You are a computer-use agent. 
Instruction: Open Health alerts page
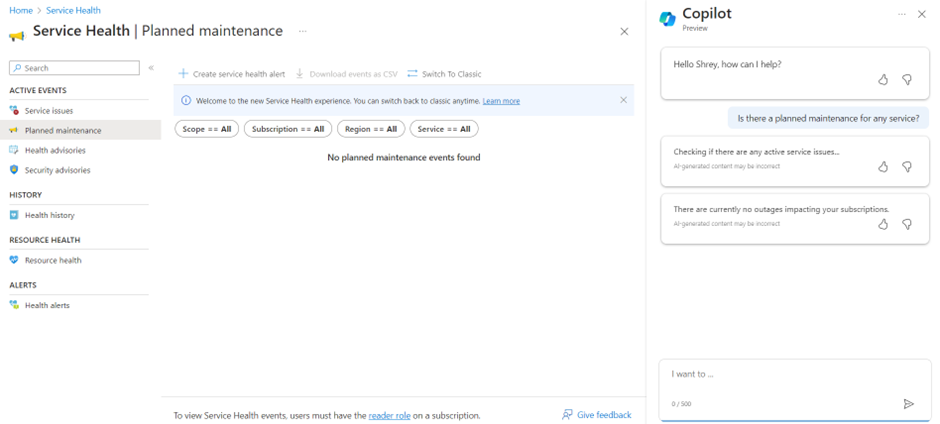coord(47,305)
